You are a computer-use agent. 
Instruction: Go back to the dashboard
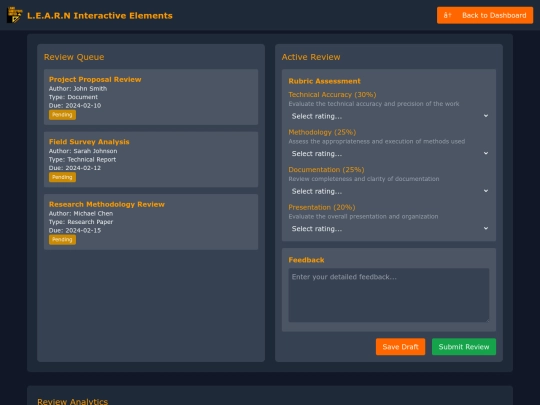click(485, 15)
